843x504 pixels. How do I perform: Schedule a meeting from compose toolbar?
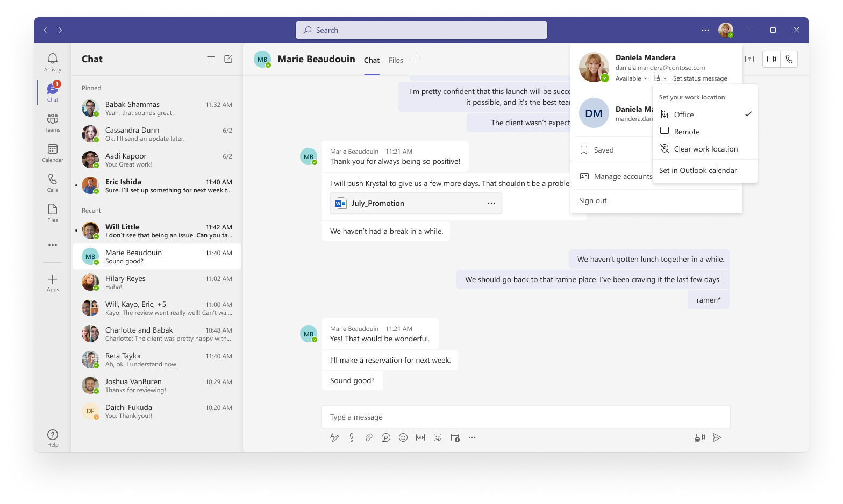point(455,437)
